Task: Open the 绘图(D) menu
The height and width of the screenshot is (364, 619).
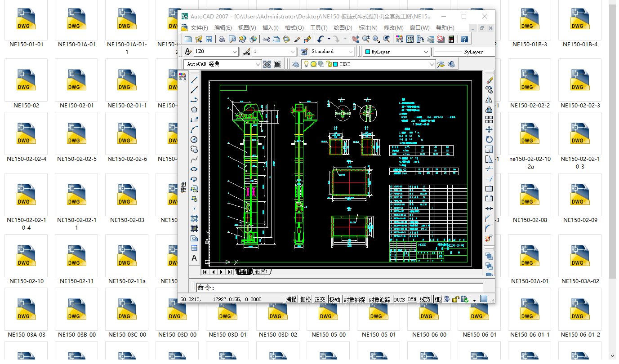Action: [343, 28]
